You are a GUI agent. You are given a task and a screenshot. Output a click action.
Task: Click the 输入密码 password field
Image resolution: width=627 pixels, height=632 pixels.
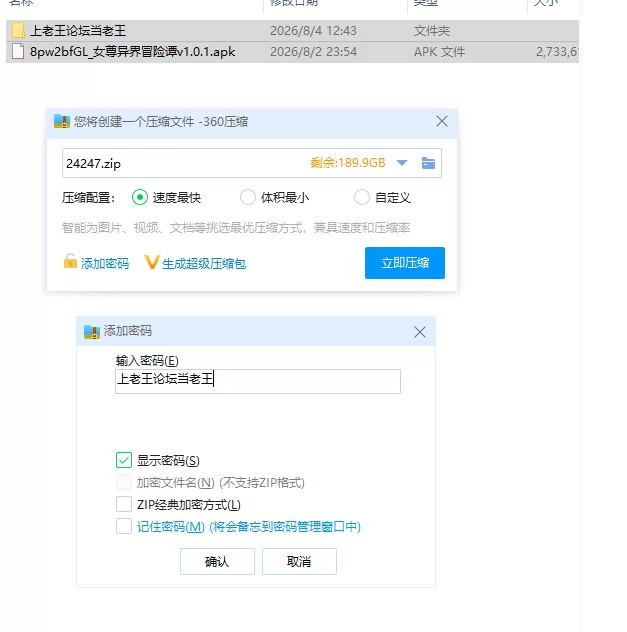click(258, 381)
